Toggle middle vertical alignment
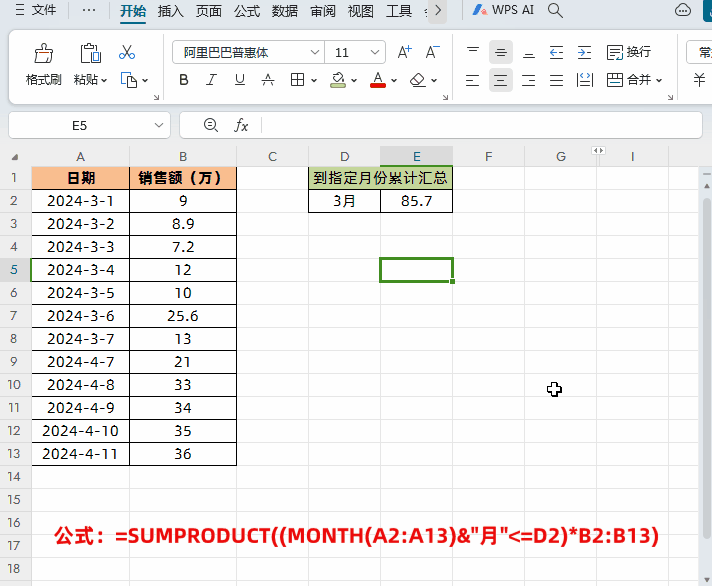This screenshot has height=586, width=712. click(501, 52)
